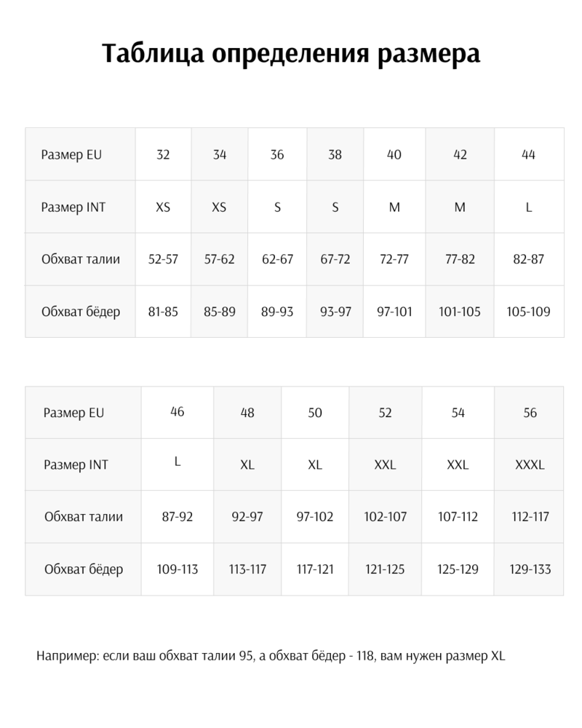Viewport: 582px width, 728px height.
Task: Select the hip range 113-117 cell
Action: click(x=247, y=569)
